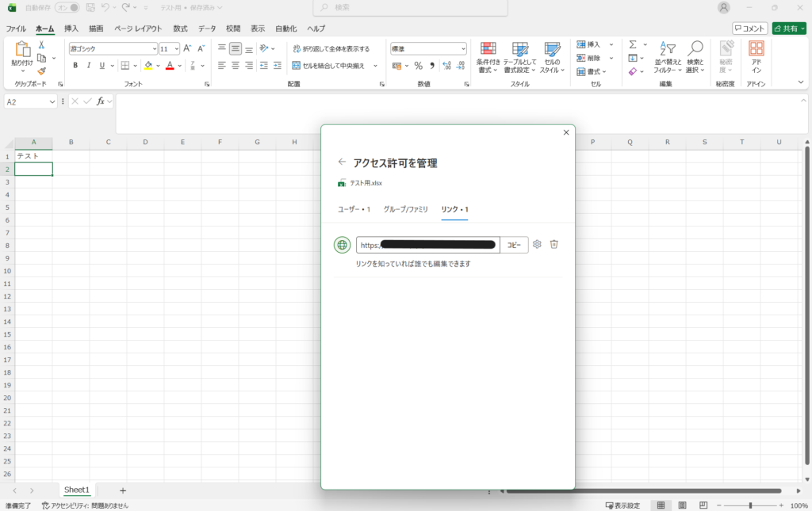Toggle Top Align icon
This screenshot has width=812, height=511.
coord(222,48)
